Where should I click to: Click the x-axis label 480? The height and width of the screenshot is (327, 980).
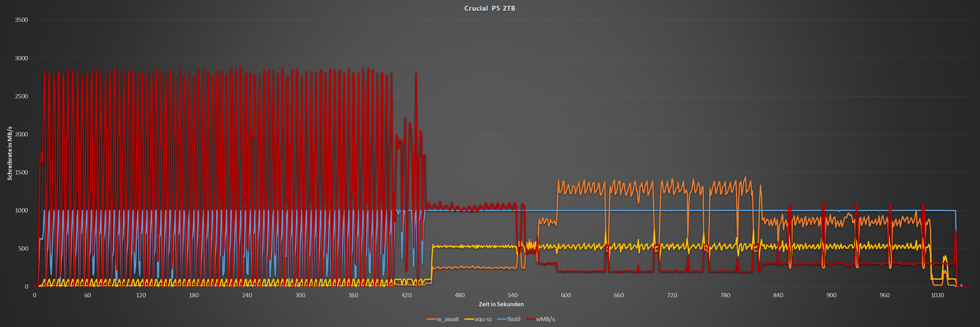(460, 295)
